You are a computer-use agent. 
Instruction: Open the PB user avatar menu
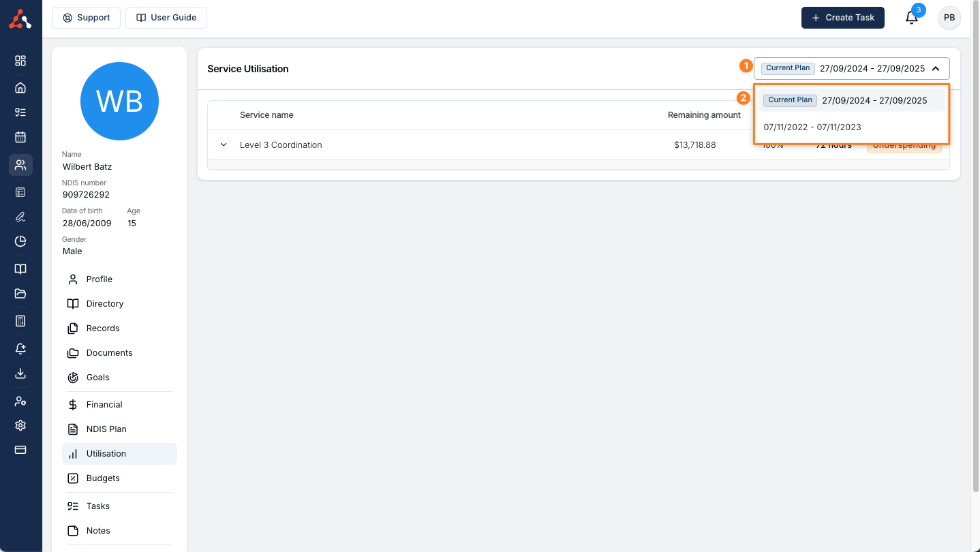pos(949,18)
